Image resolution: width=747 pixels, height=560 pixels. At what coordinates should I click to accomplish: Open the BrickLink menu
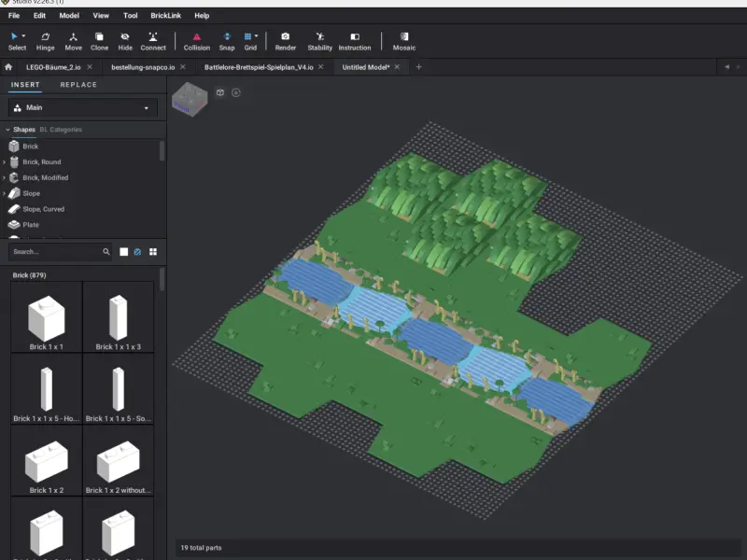[165, 15]
